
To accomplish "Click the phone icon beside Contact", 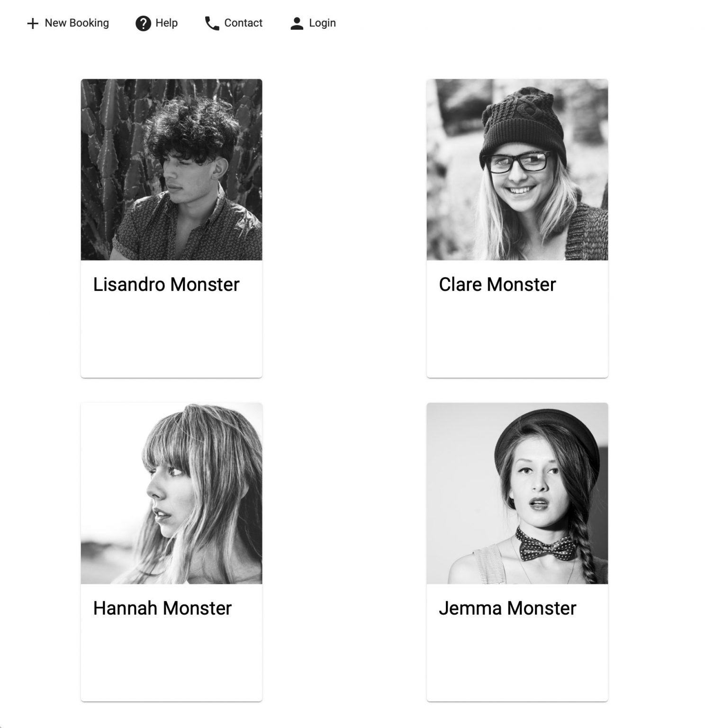I will click(x=212, y=23).
